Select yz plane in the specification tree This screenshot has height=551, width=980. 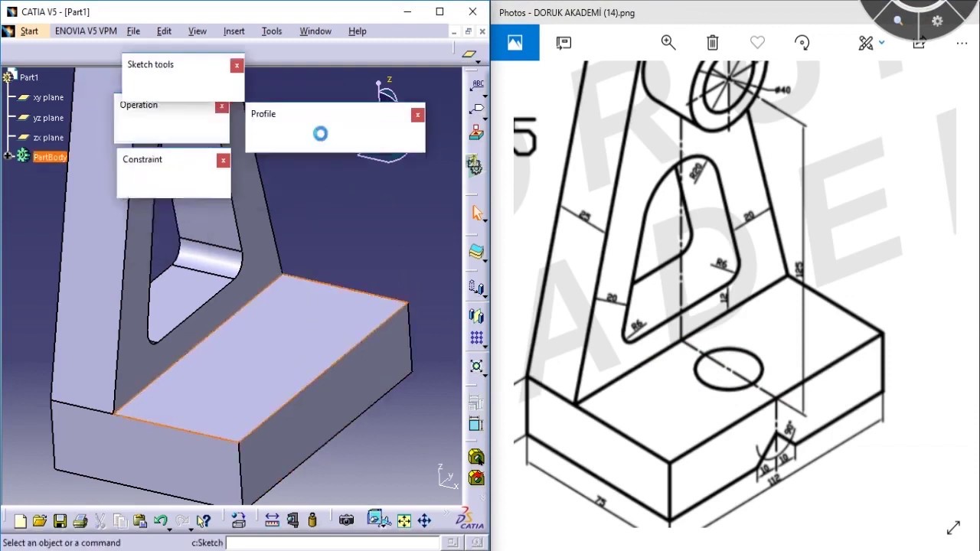click(x=48, y=118)
